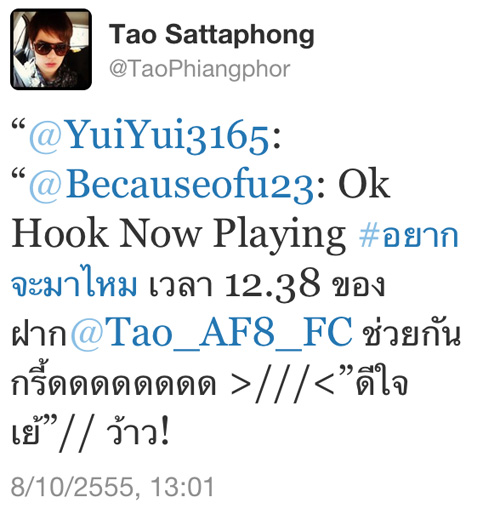Click the Ok text after Becauseofu23
Image resolution: width=500 pixels, height=526 pixels.
pos(364,185)
